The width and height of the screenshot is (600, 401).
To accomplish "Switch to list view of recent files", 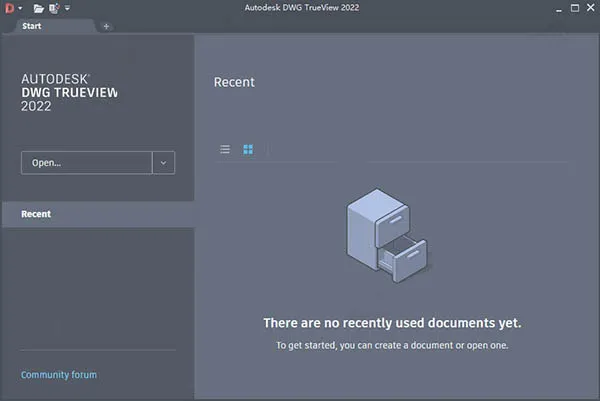I will pos(225,149).
